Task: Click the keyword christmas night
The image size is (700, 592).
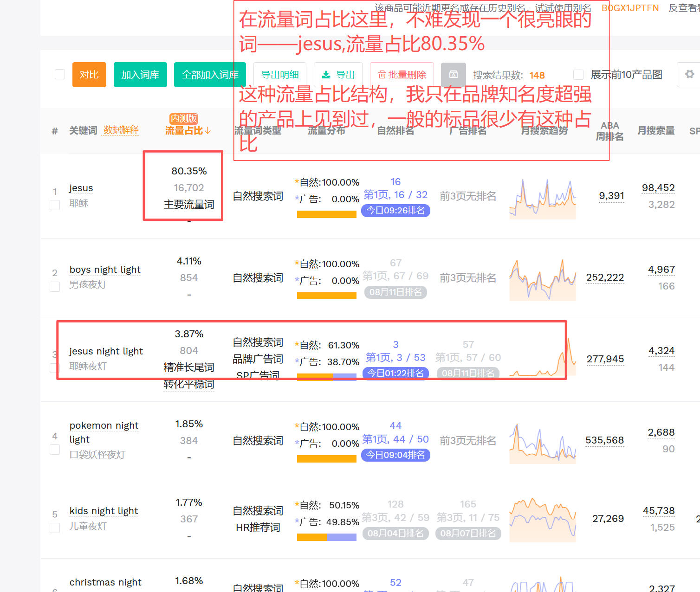Action: tap(105, 582)
